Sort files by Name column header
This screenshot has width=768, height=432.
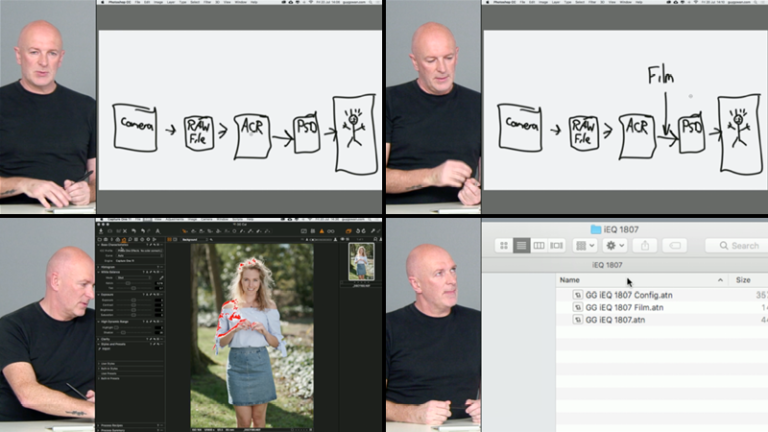click(570, 280)
